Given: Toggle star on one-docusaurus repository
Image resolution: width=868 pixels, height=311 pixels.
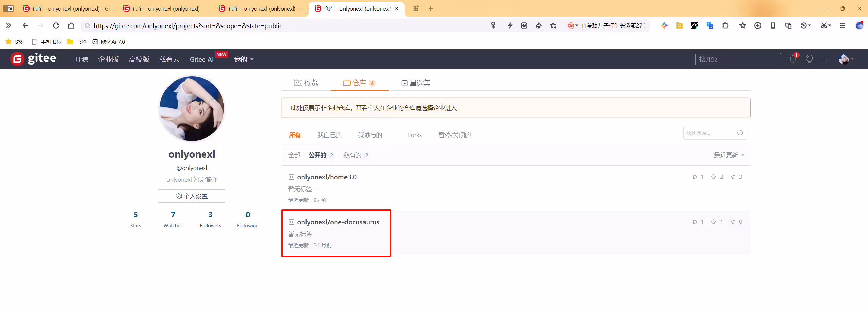Looking at the screenshot, I should coord(713,222).
